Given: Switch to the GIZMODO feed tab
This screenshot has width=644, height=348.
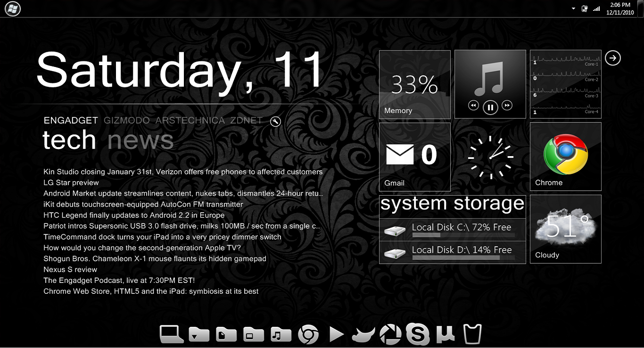Looking at the screenshot, I should (x=127, y=121).
